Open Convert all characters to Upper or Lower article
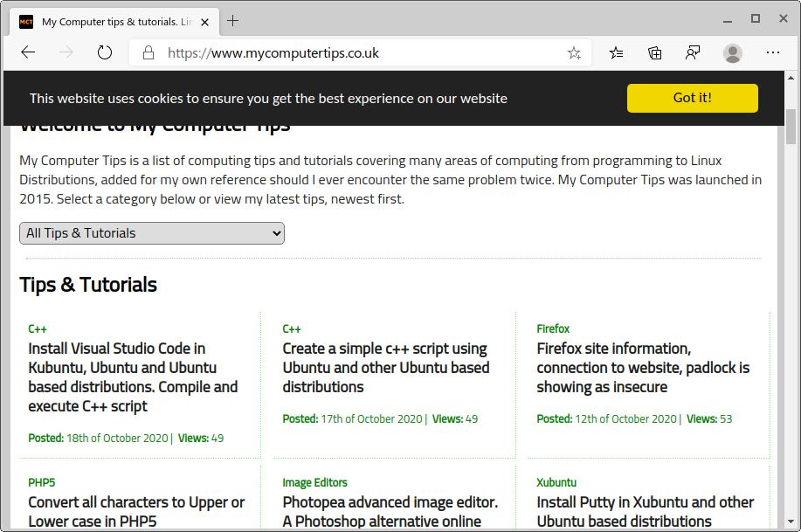Screen dimensions: 801x532 tap(136, 512)
